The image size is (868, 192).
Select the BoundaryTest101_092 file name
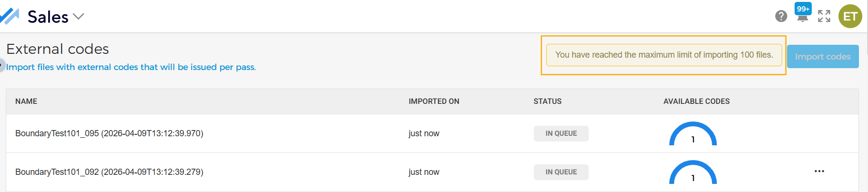click(x=109, y=172)
